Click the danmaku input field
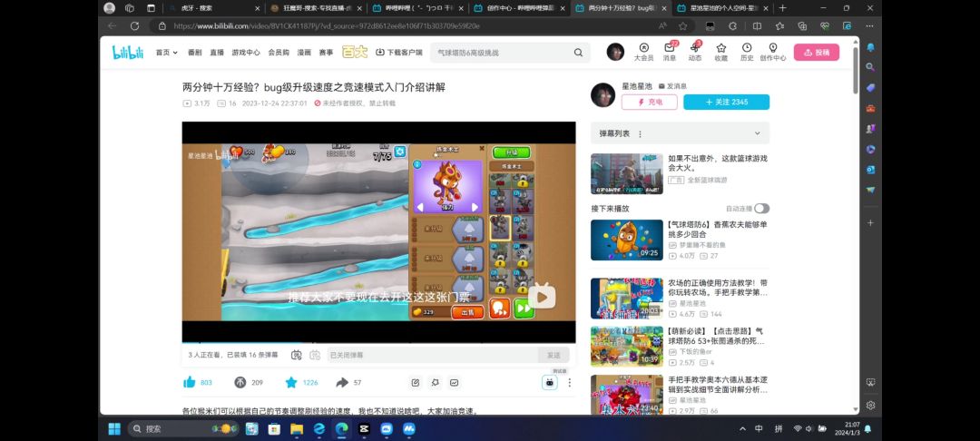The width and height of the screenshot is (980, 441). point(431,355)
